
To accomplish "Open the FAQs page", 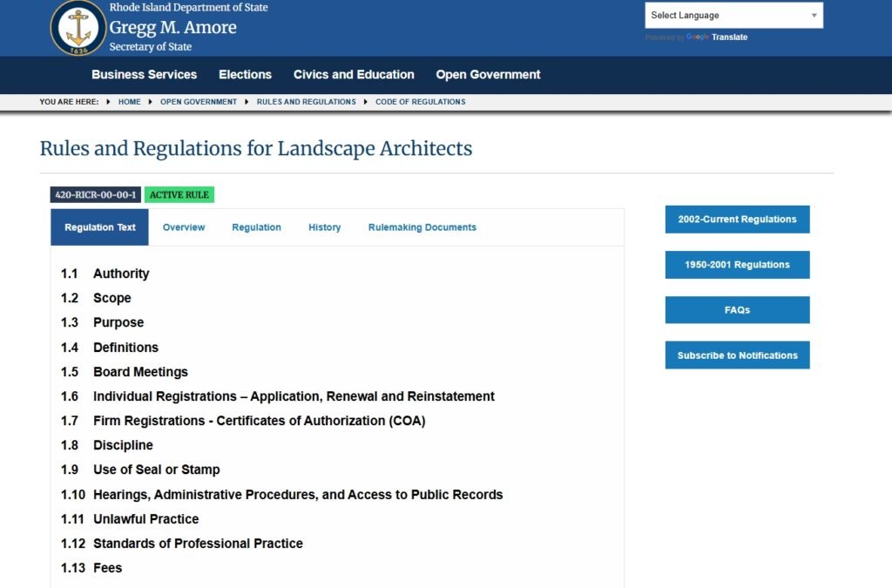I will 737,309.
